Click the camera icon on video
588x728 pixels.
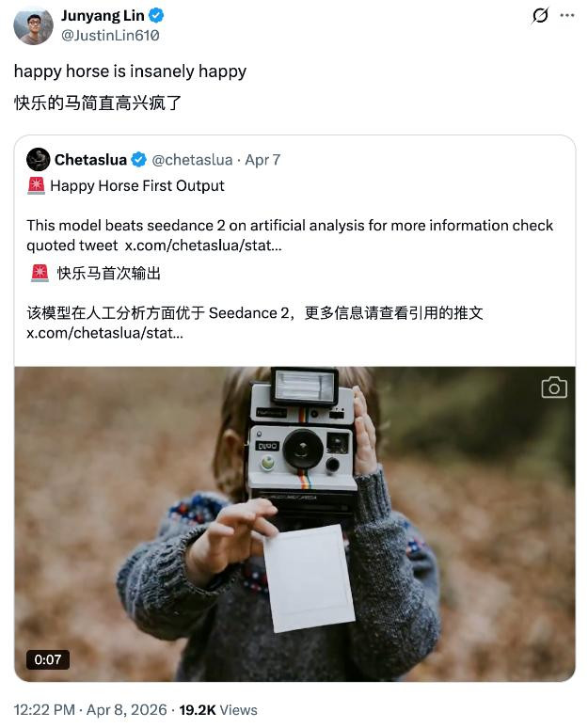click(554, 388)
